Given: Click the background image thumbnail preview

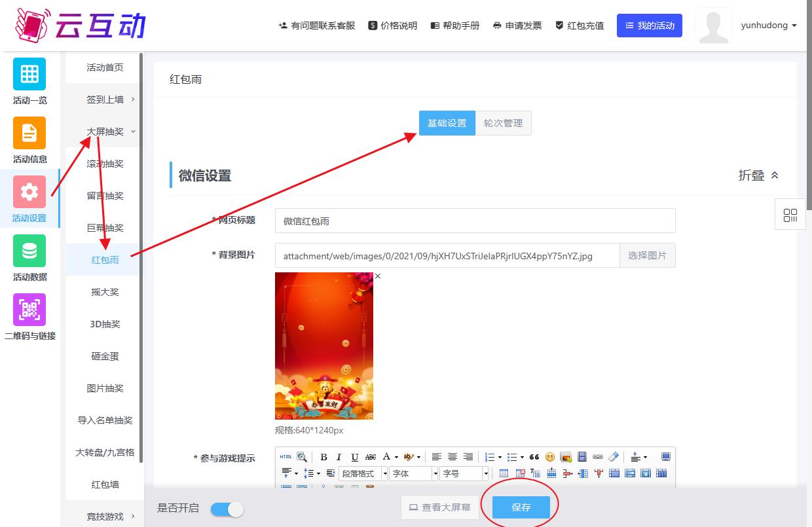Looking at the screenshot, I should tap(323, 346).
